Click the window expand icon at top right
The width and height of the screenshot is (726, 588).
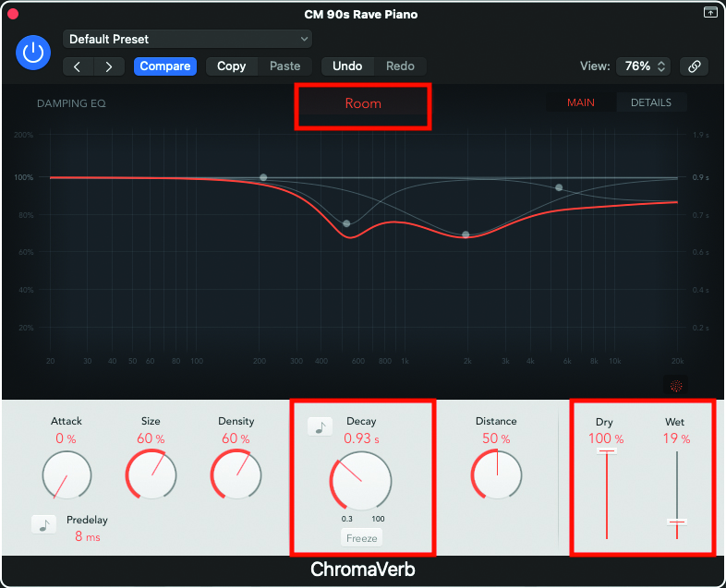pos(710,13)
